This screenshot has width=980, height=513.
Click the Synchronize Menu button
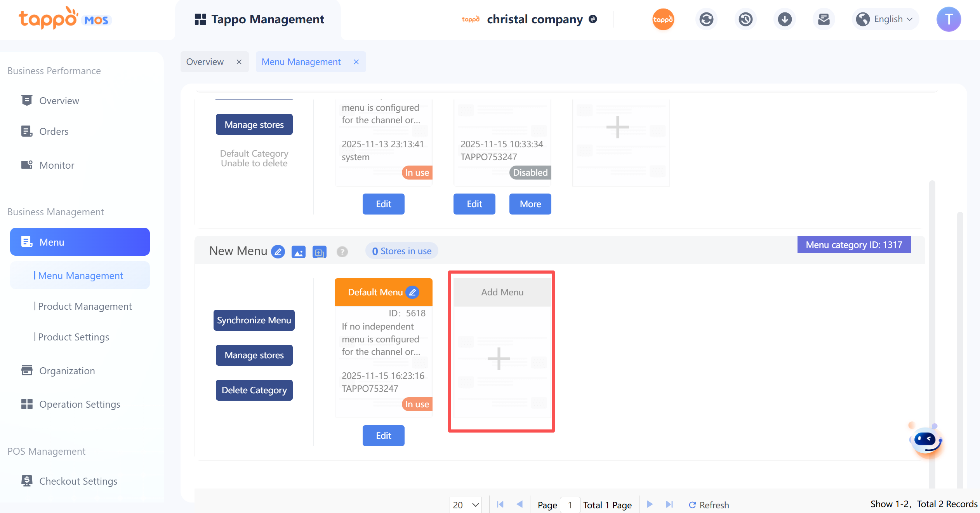click(x=254, y=320)
